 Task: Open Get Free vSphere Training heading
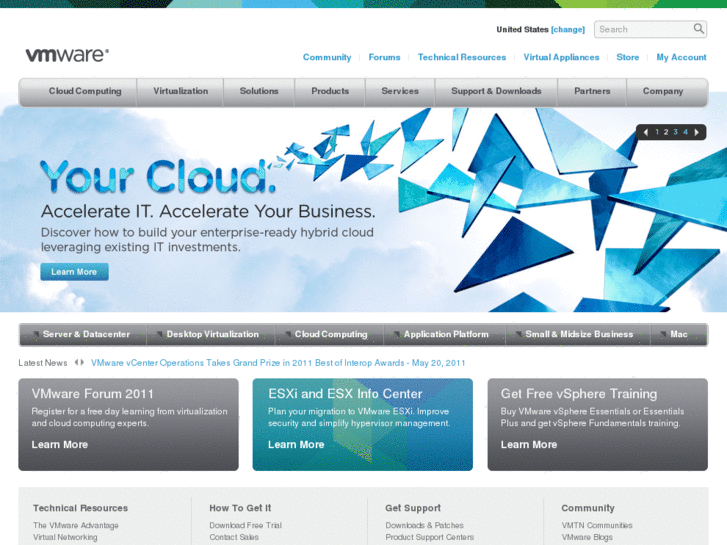tap(579, 394)
